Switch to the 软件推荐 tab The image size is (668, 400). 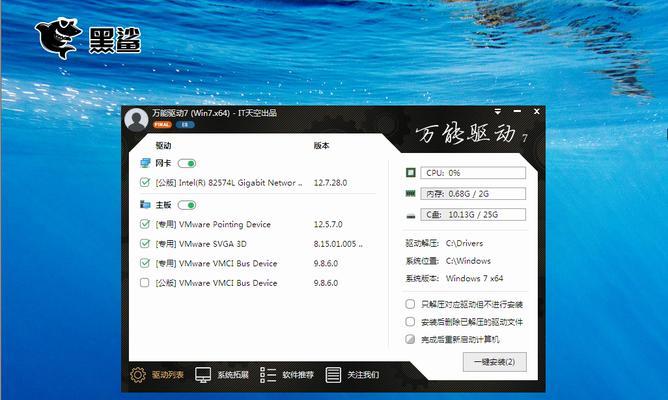pyautogui.click(x=298, y=375)
